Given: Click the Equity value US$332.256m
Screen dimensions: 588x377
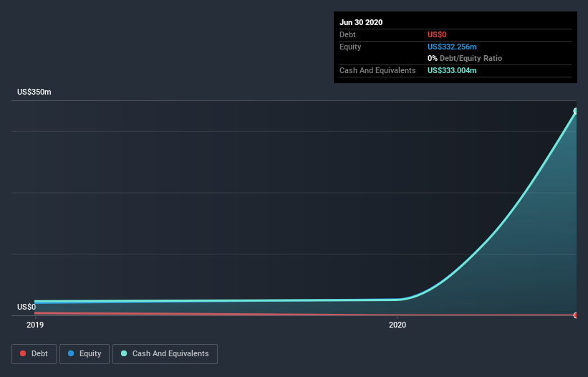Looking at the screenshot, I should click(x=452, y=47).
